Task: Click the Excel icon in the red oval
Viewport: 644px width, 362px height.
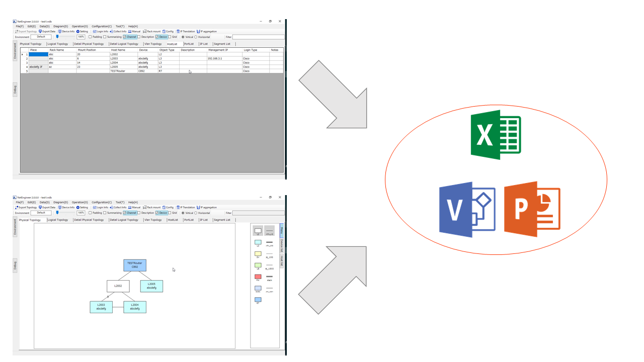Action: pos(496,135)
